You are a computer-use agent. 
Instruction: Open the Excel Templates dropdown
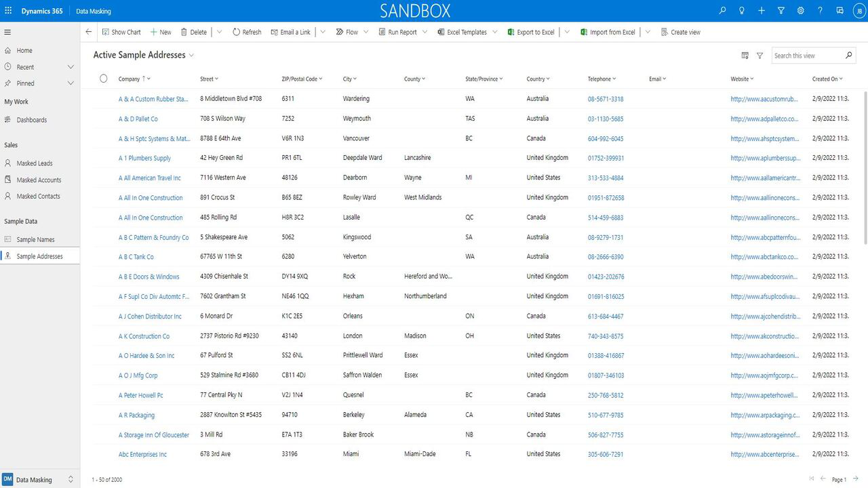click(494, 32)
